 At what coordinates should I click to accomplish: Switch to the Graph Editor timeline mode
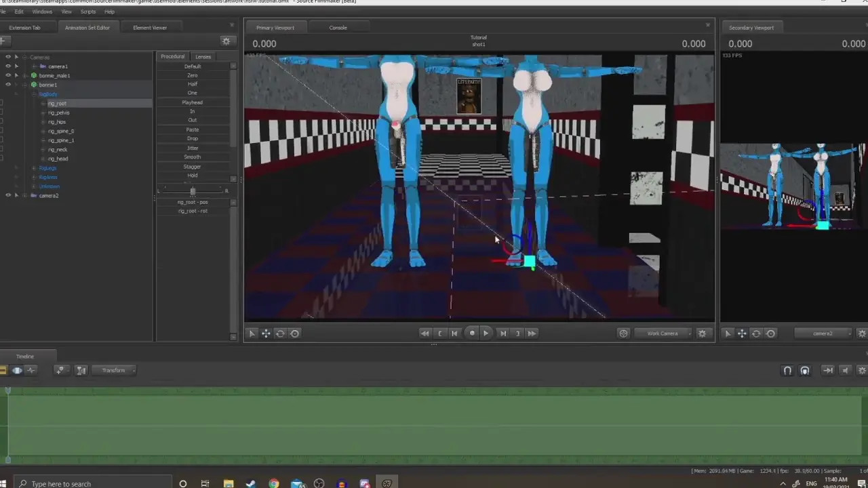point(31,370)
